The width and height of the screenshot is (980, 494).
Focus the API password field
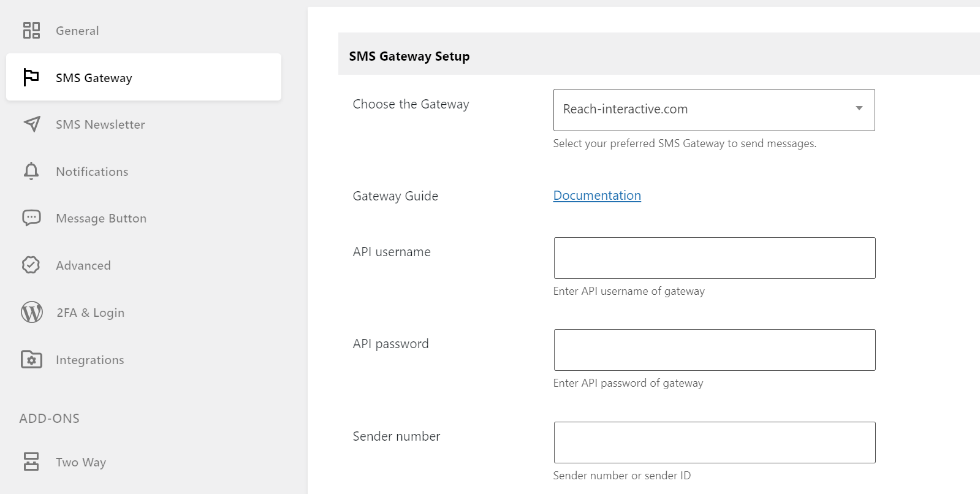tap(715, 350)
